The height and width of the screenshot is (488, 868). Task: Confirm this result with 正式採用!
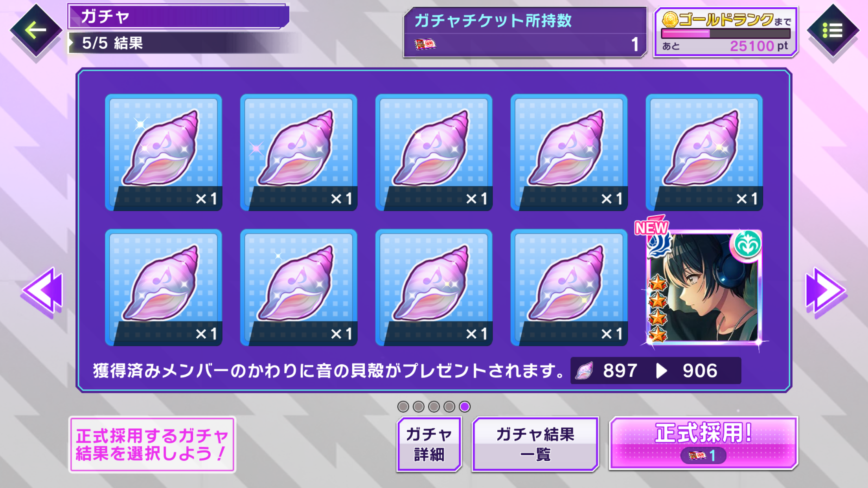703,443
